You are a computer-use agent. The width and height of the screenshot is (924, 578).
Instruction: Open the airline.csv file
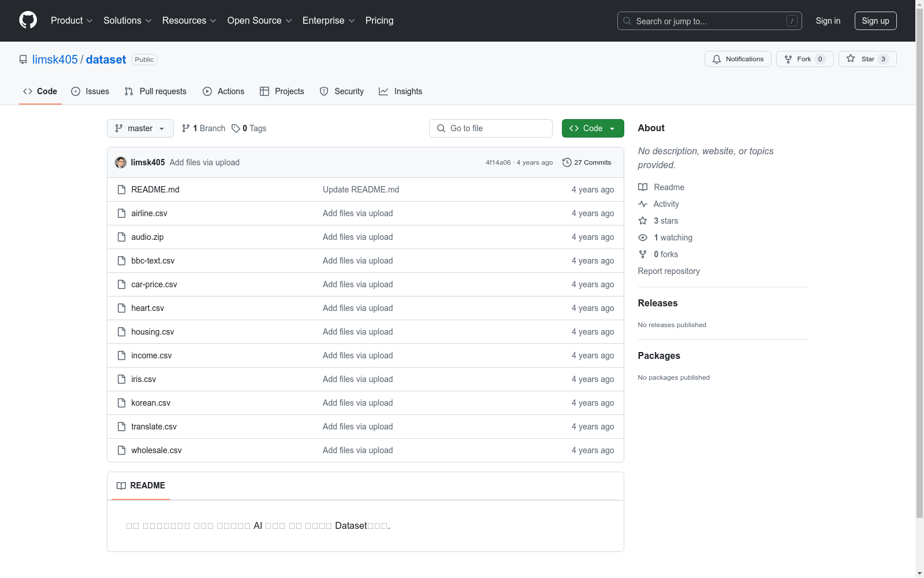point(149,213)
